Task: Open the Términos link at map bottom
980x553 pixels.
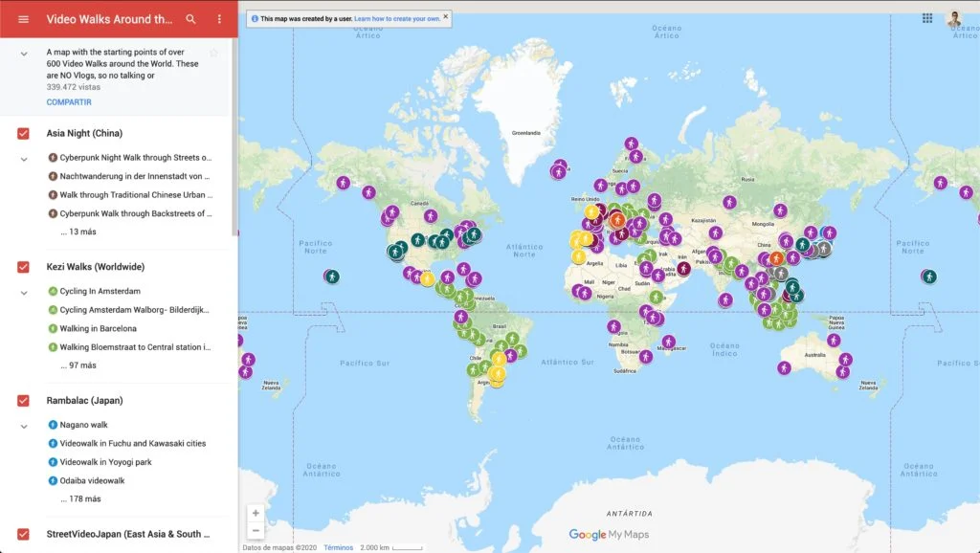Action: click(338, 547)
